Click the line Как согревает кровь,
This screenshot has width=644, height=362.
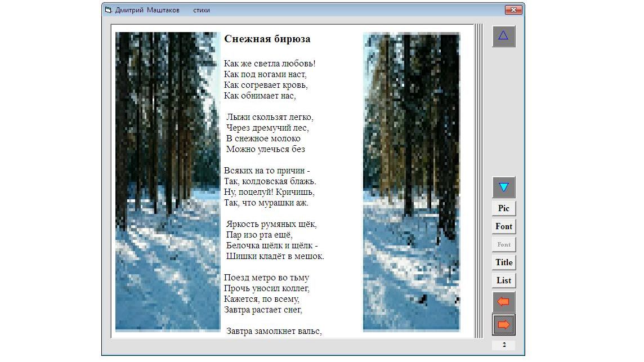point(266,85)
